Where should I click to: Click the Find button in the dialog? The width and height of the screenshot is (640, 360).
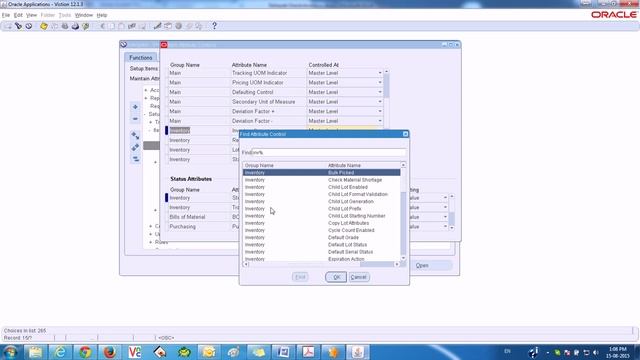pos(300,277)
